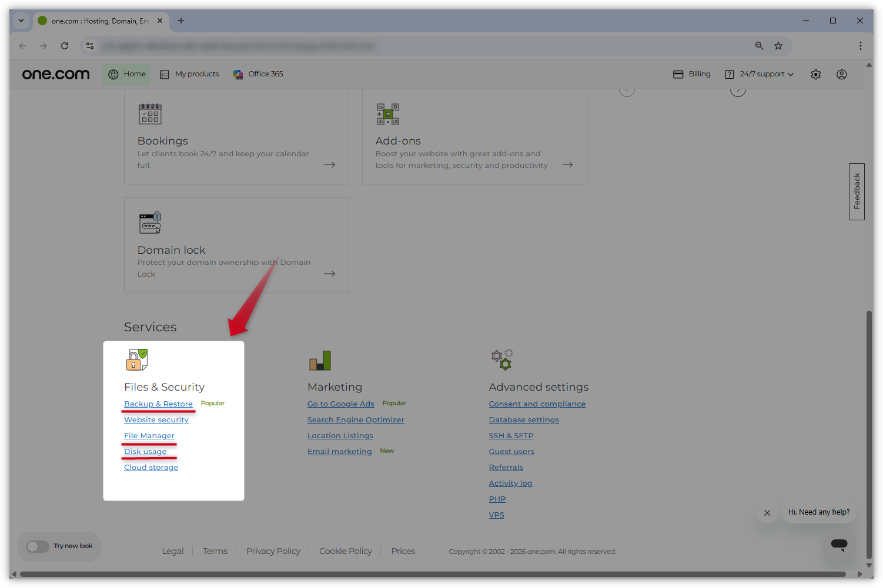This screenshot has height=588, width=883.
Task: Open the browser tab search dropdown
Action: pyautogui.click(x=21, y=21)
